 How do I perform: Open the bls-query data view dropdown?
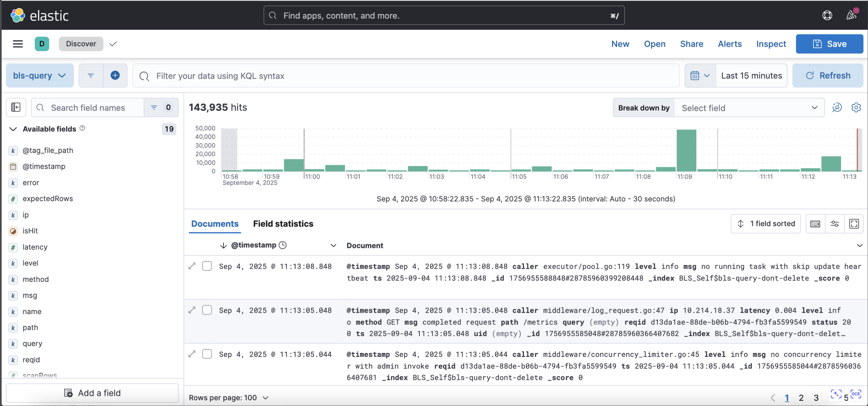(40, 76)
